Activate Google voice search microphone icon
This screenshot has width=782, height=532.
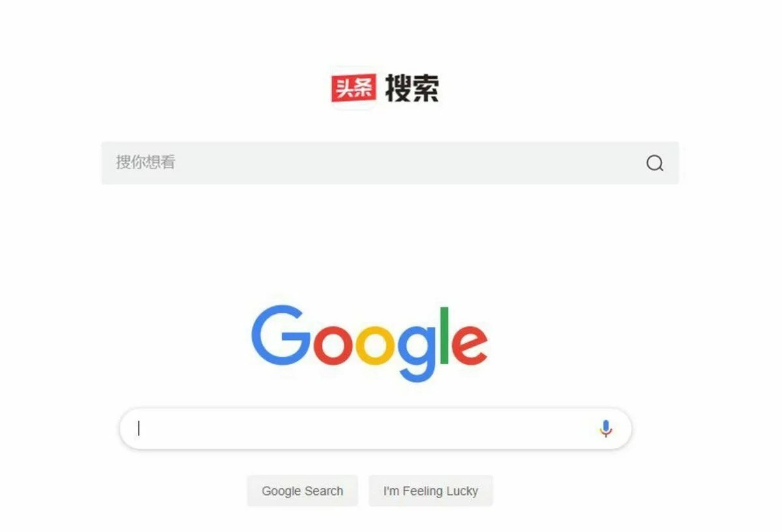coord(606,428)
